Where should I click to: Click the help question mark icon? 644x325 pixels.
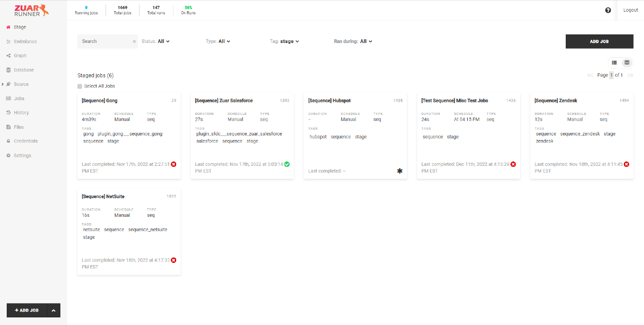(608, 10)
